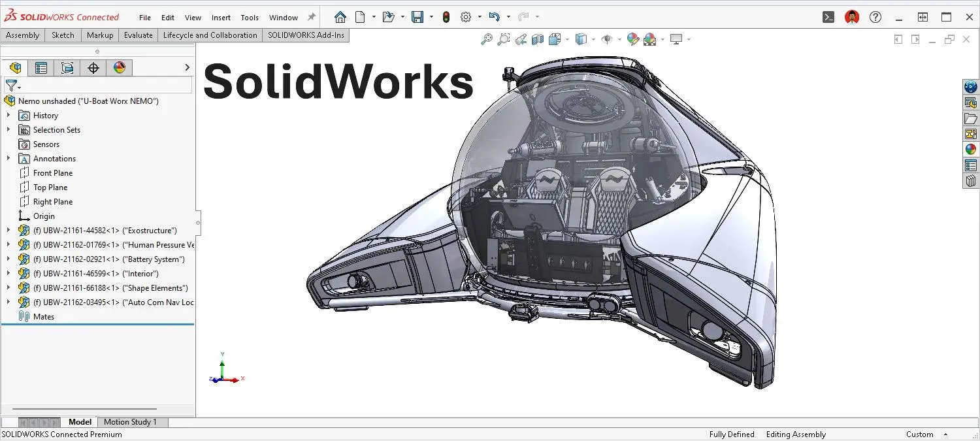The image size is (980, 441).
Task: Open View Settings monitor icon
Action: (676, 39)
